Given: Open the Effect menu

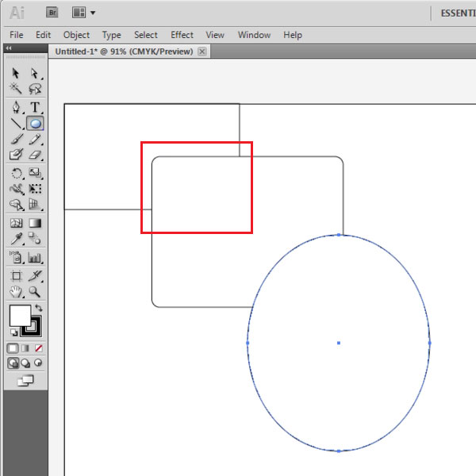Looking at the screenshot, I should point(182,35).
